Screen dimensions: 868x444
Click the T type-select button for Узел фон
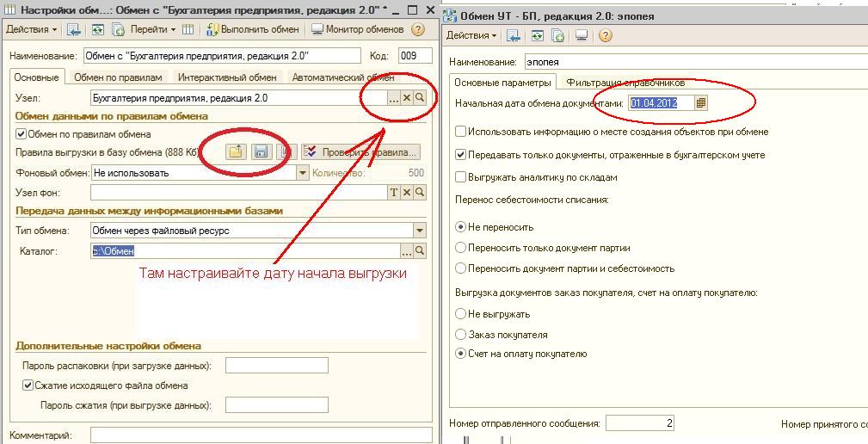pyautogui.click(x=394, y=193)
